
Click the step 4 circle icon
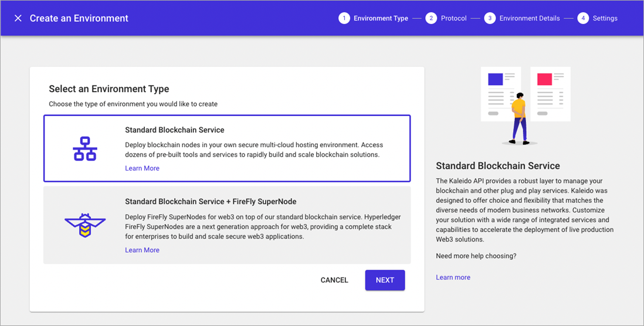[583, 18]
